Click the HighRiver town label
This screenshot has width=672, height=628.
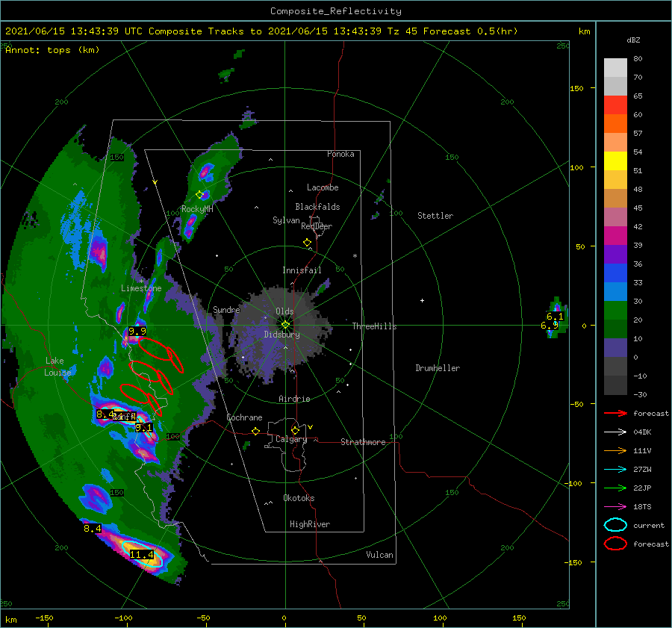pos(310,524)
